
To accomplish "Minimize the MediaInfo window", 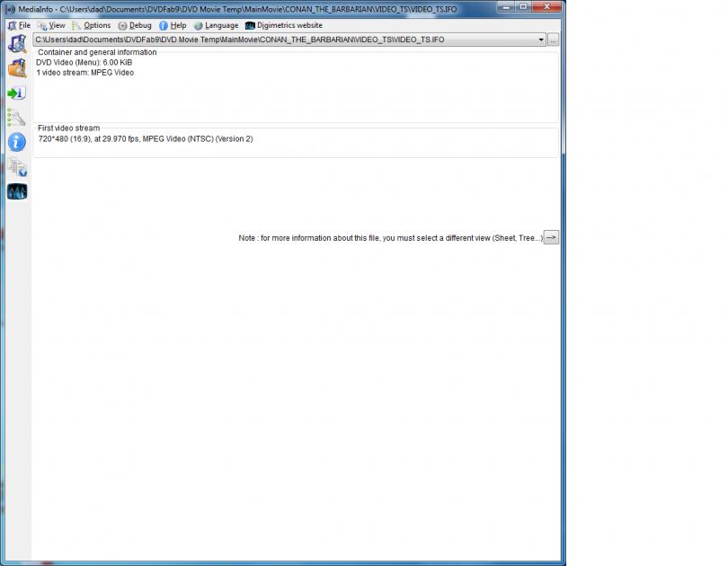I will point(506,7).
